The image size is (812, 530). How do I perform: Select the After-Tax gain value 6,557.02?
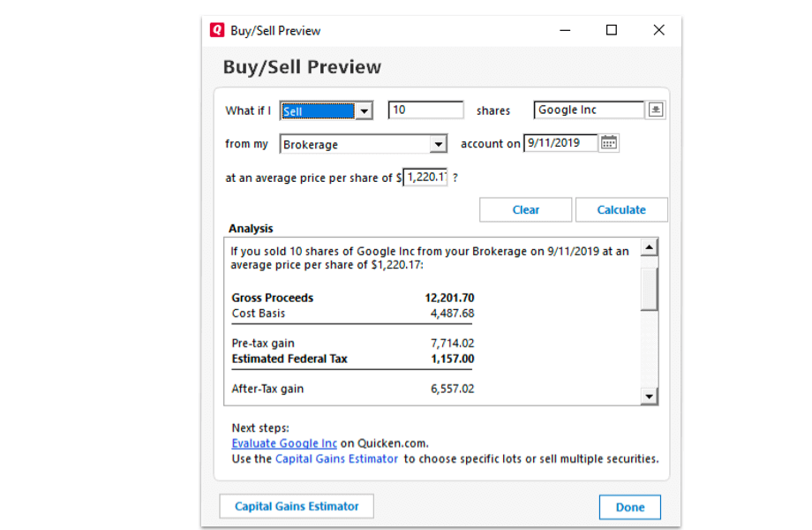point(452,389)
